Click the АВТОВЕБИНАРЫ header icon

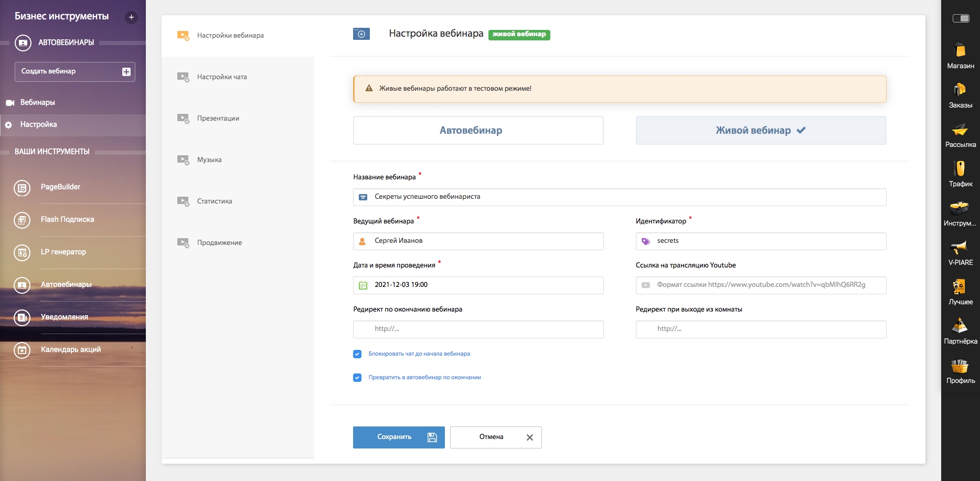coord(23,42)
